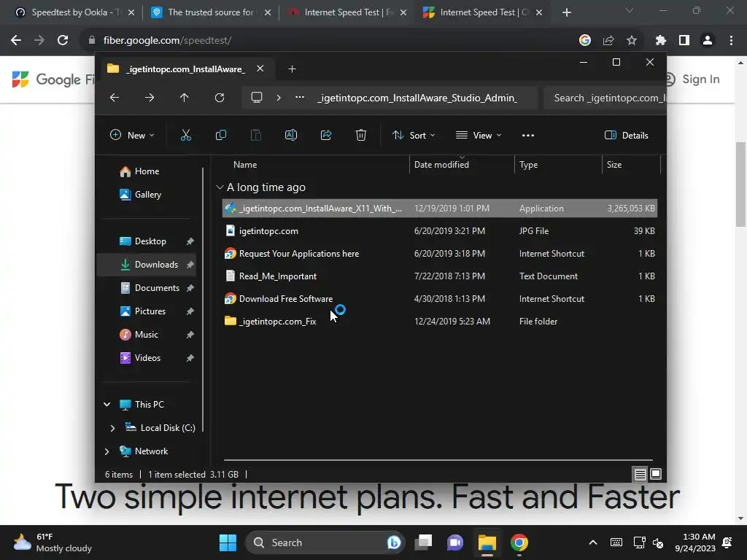Open Chrome extensions puzzle icon
The height and width of the screenshot is (560, 747).
point(661,41)
